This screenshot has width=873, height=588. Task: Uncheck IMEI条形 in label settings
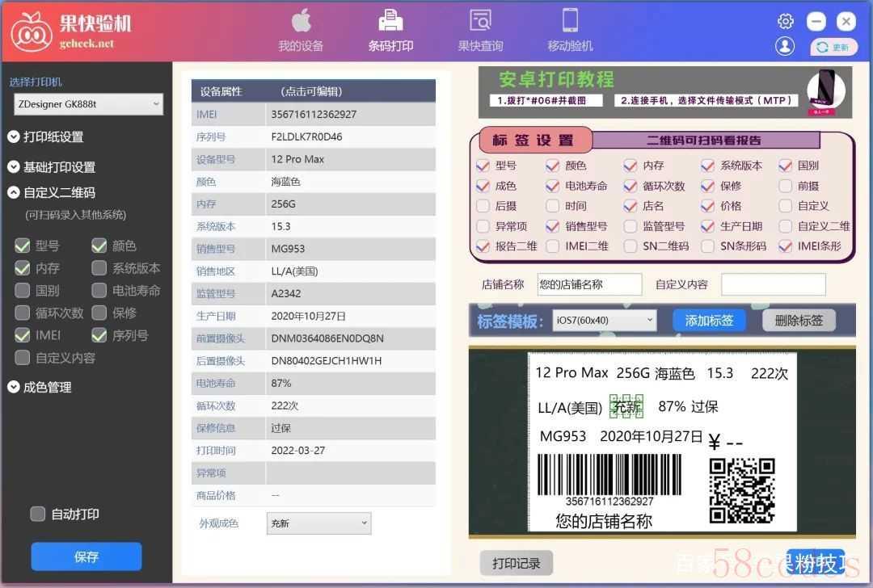tap(785, 246)
